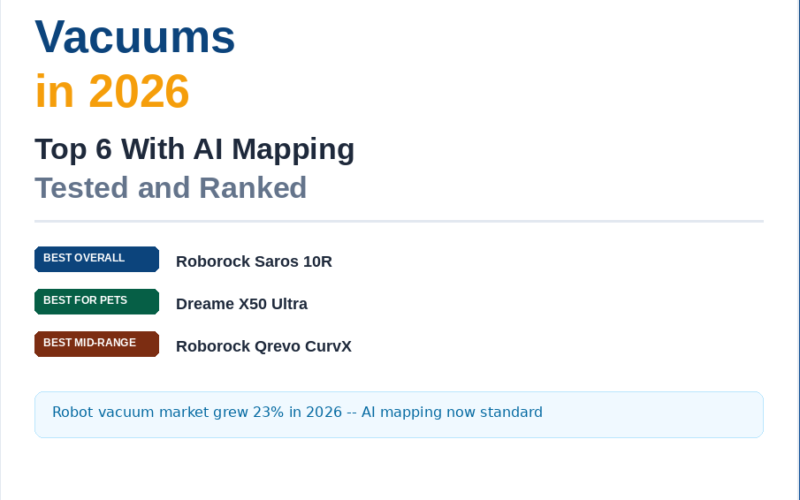Select the Dreame X50 Ultra entry
The image size is (800, 500).
241,304
